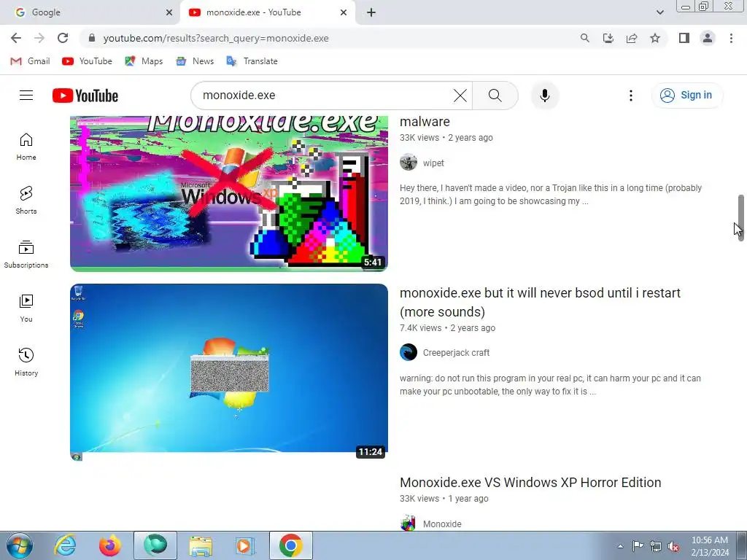Close the Google tab

169,12
